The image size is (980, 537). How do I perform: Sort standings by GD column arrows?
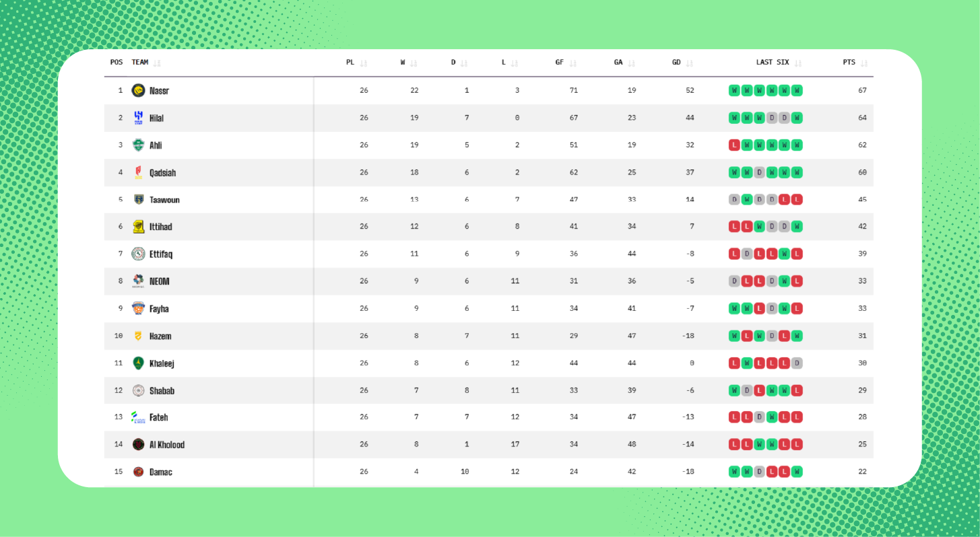point(689,63)
